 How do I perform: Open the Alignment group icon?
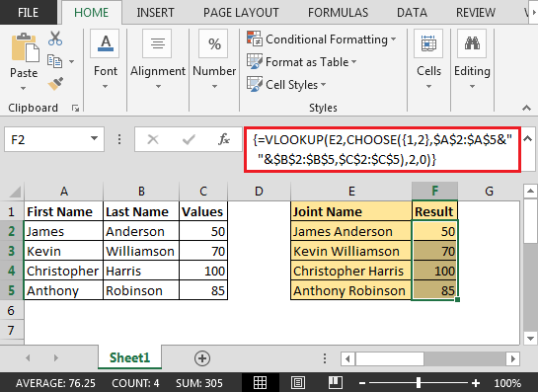coord(158,43)
